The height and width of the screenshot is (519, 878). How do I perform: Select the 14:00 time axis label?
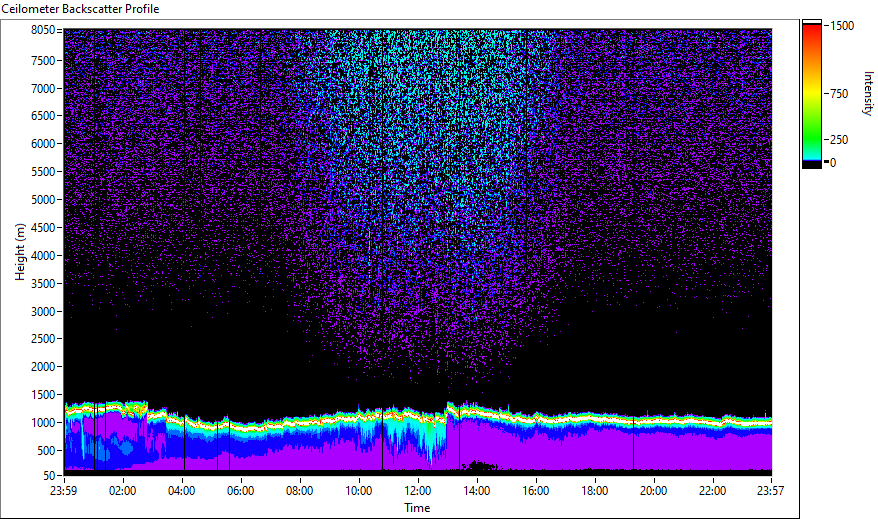(477, 491)
